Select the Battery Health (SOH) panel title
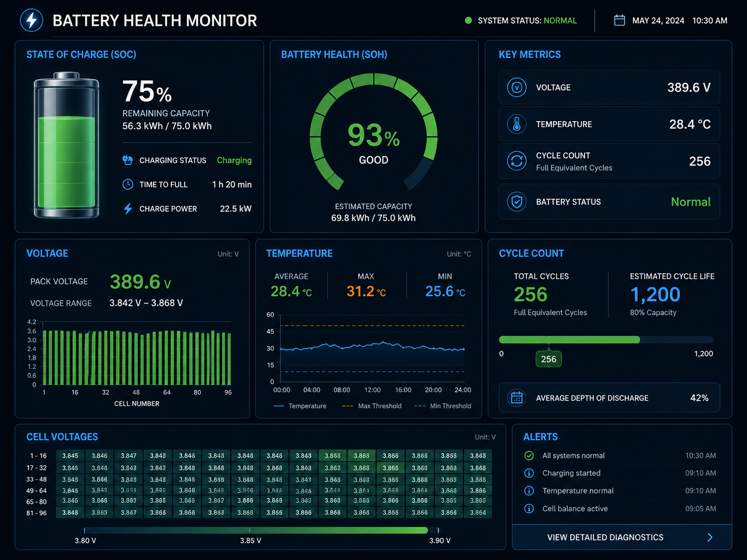 [x=334, y=55]
